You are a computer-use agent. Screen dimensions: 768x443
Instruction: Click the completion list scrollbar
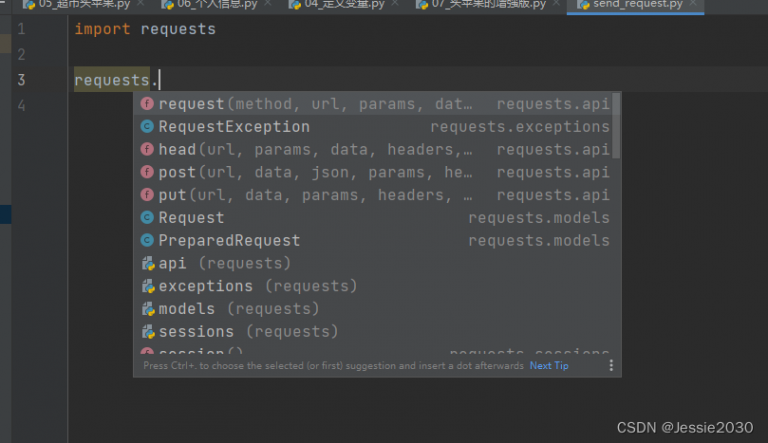tap(616, 125)
